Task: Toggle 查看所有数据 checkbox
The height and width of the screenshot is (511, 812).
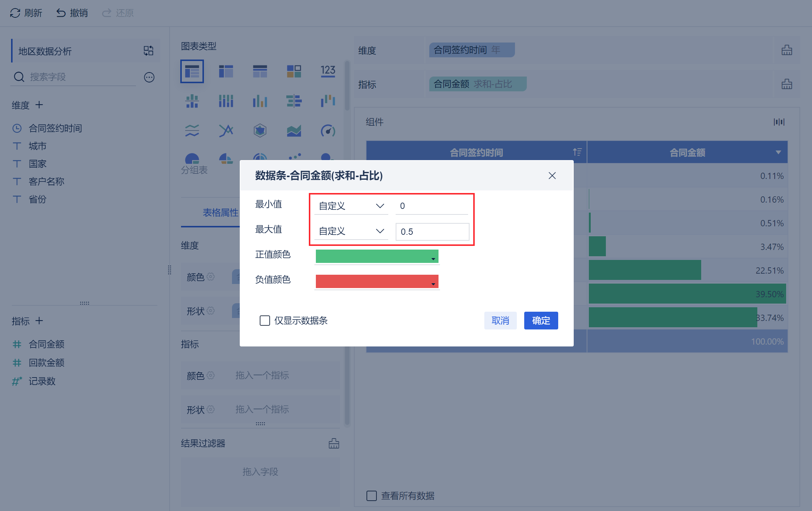Action: (372, 496)
